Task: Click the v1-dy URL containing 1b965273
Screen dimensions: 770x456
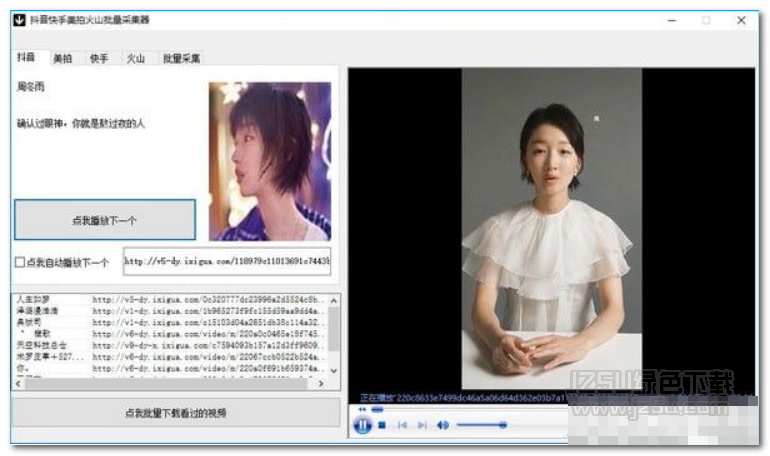Action: pos(208,311)
